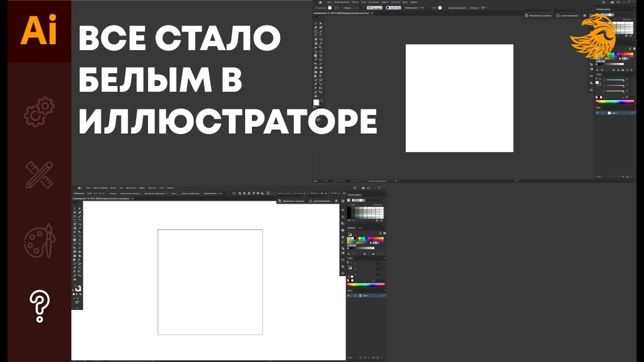The image size is (644, 362).
Task: Open Файл menu in dark-canvas Illustrator window
Action: pos(330,2)
